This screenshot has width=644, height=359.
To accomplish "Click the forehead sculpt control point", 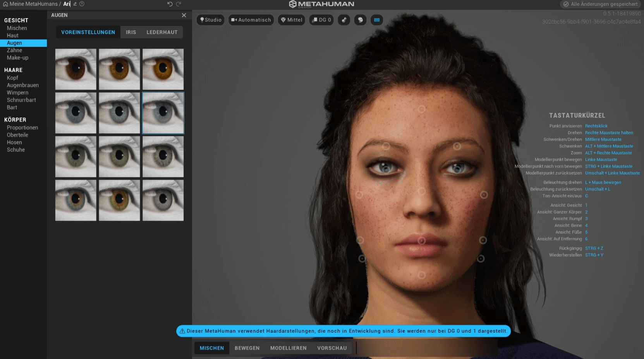I will [x=422, y=109].
